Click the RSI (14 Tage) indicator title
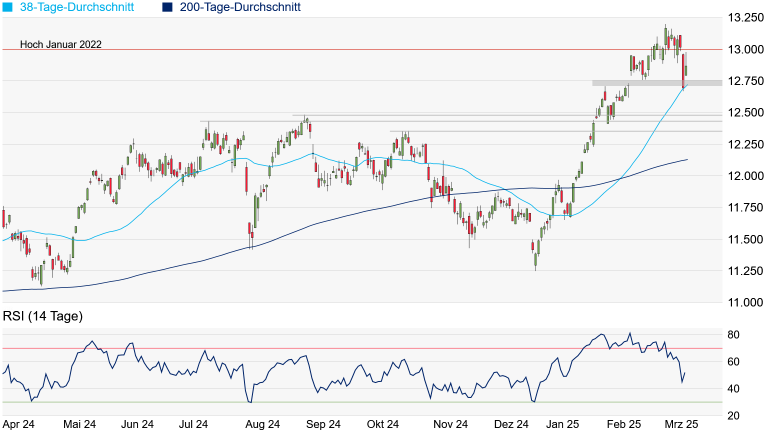The height and width of the screenshot is (430, 765). tap(42, 317)
